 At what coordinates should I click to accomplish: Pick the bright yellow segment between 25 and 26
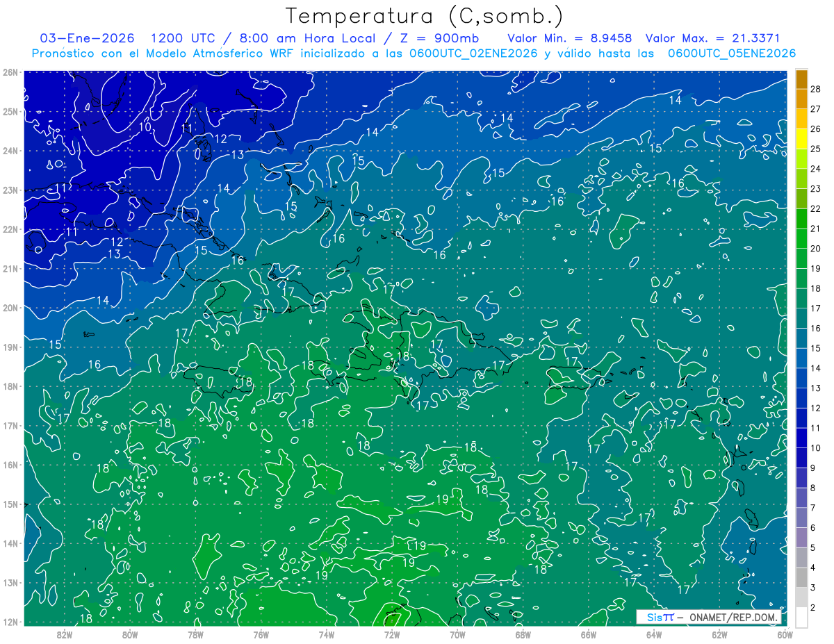801,138
